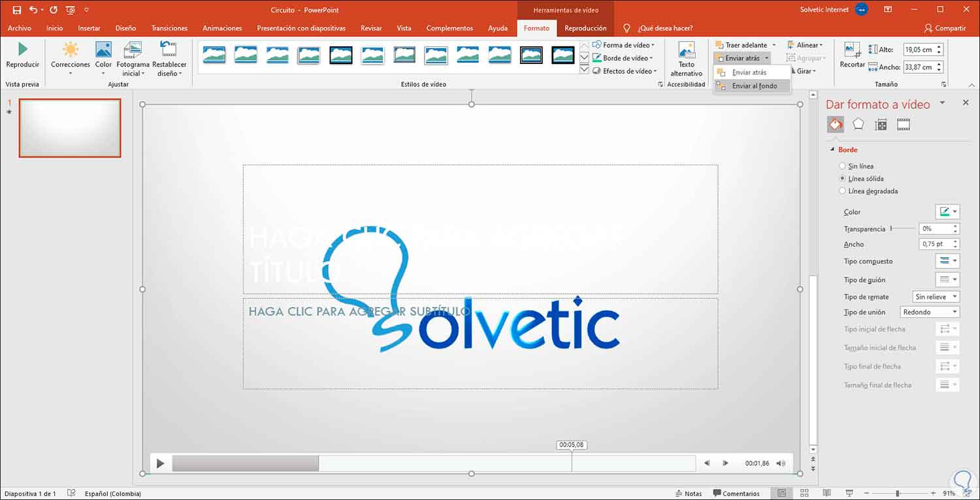Click the Compartir button
This screenshot has height=500, width=980.
945,28
